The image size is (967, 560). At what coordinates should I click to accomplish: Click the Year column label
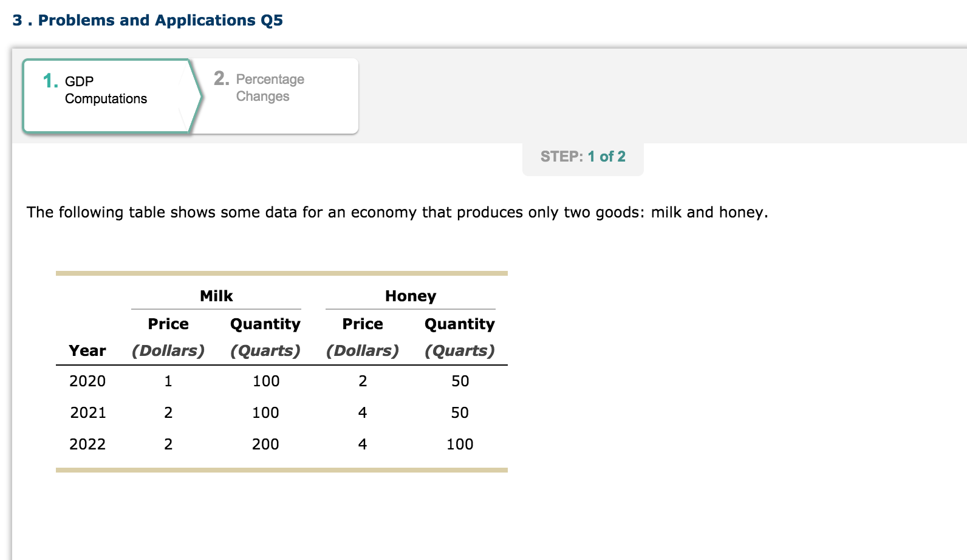point(87,350)
